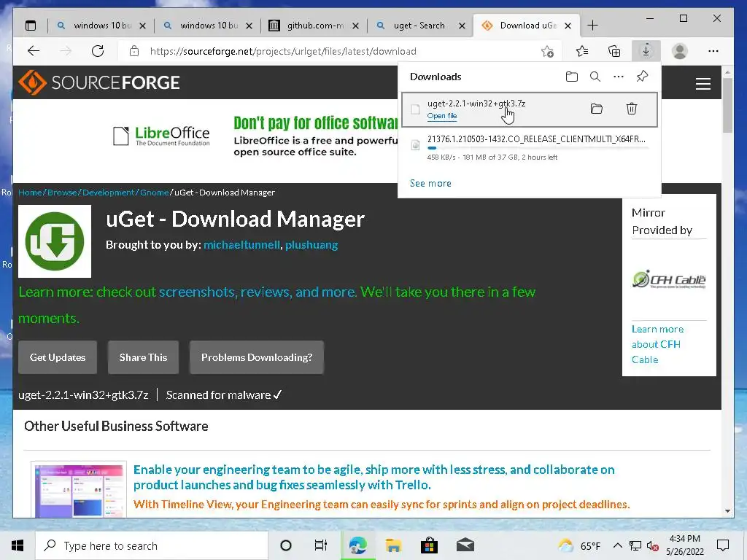The width and height of the screenshot is (747, 560).
Task: Switch to the 'uget - Search' tab
Action: pos(419,26)
